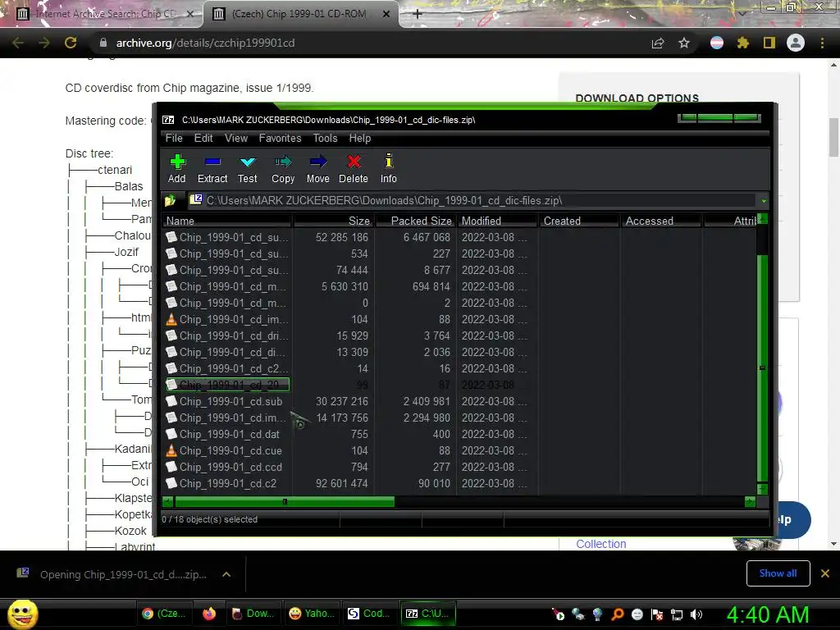Select the file Chip_1999-01_cd.sub
The image size is (840, 630).
[x=231, y=401]
